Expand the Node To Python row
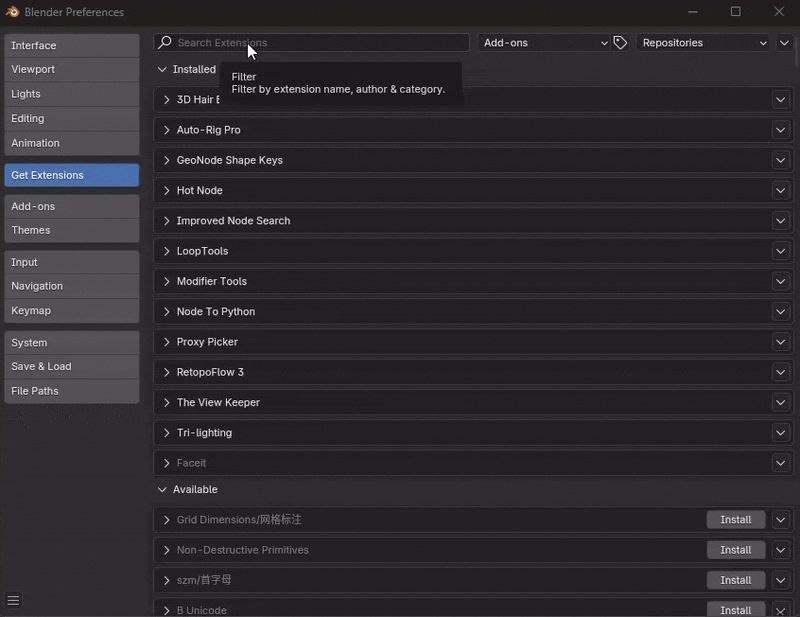Screen dimensions: 800x617 pos(166,311)
